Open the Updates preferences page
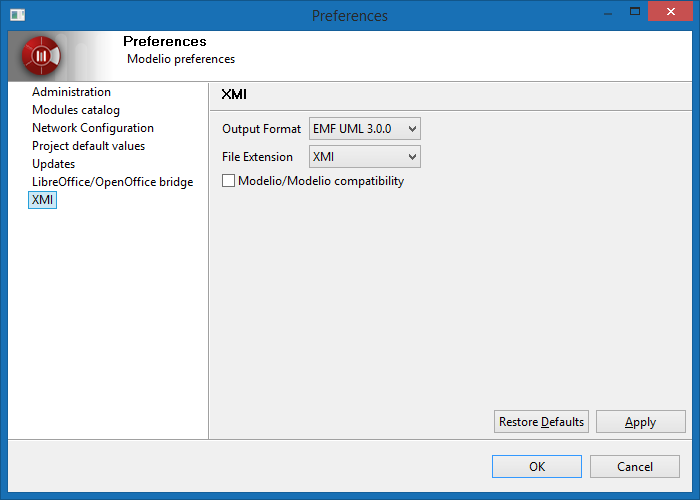The image size is (700, 500). point(53,164)
